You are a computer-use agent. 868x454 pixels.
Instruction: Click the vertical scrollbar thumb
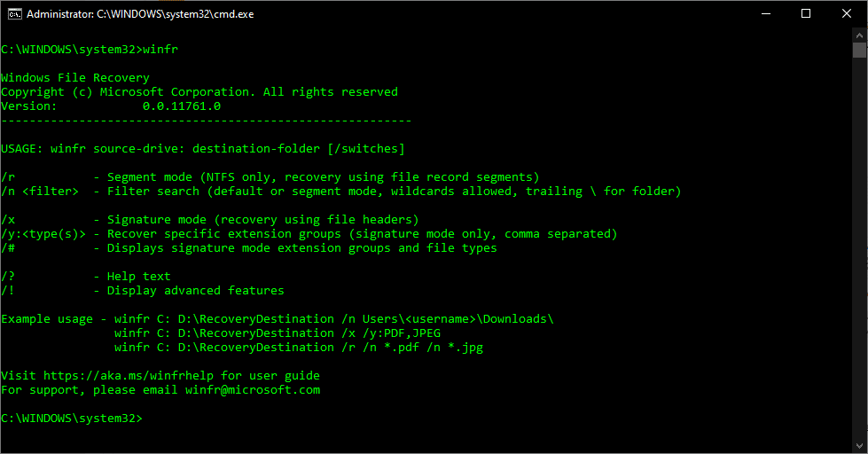[x=860, y=50]
